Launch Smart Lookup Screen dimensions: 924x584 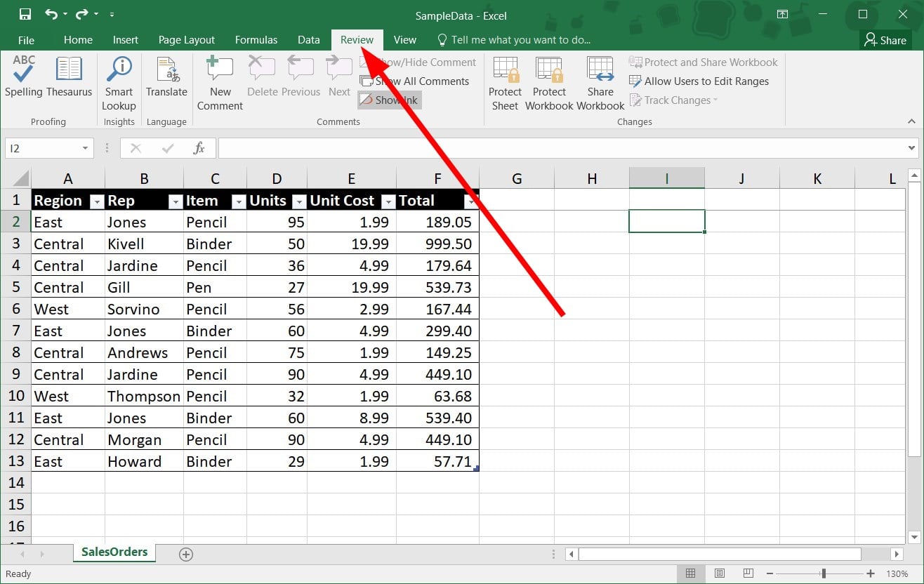coord(119,83)
